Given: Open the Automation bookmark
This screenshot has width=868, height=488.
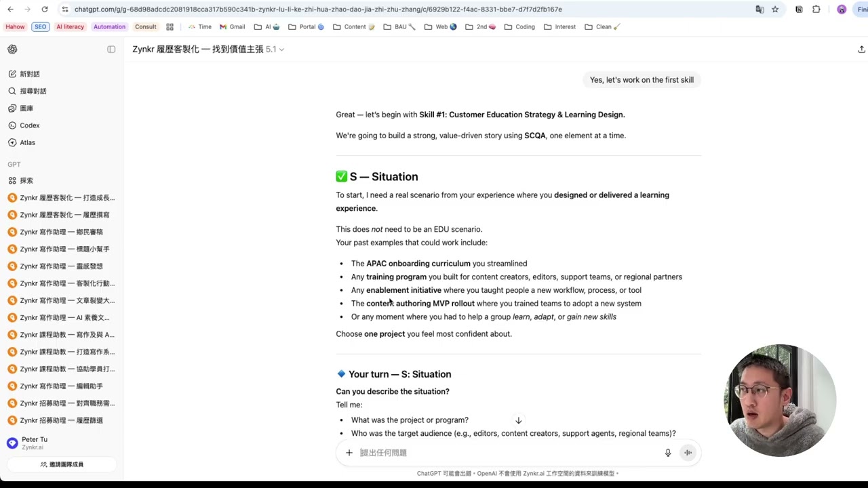Looking at the screenshot, I should pyautogui.click(x=109, y=27).
